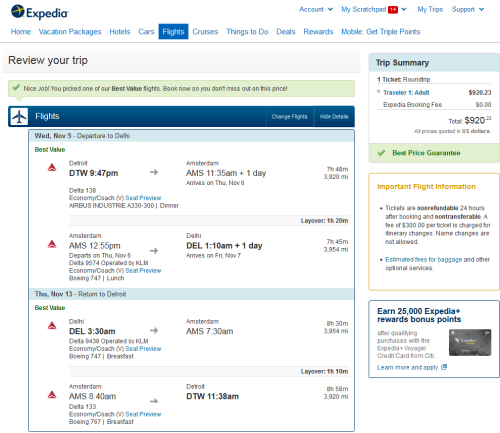Open Seat Preview for Delta 9438
The width and height of the screenshot is (500, 433).
click(x=143, y=349)
